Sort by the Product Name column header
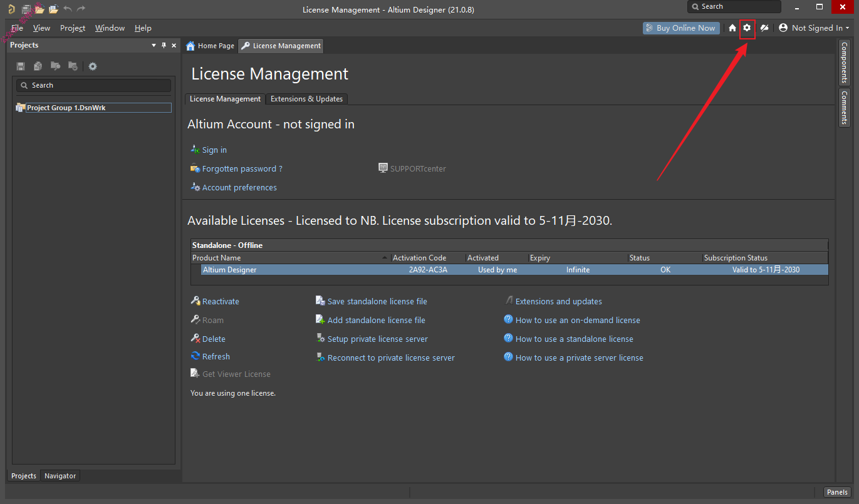This screenshot has width=859, height=504. coord(291,258)
